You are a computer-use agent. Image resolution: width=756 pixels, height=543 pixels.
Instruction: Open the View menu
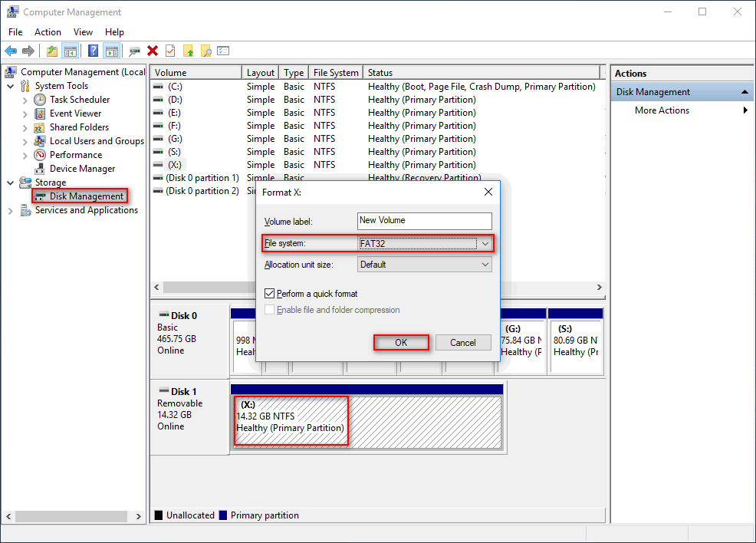coord(83,32)
